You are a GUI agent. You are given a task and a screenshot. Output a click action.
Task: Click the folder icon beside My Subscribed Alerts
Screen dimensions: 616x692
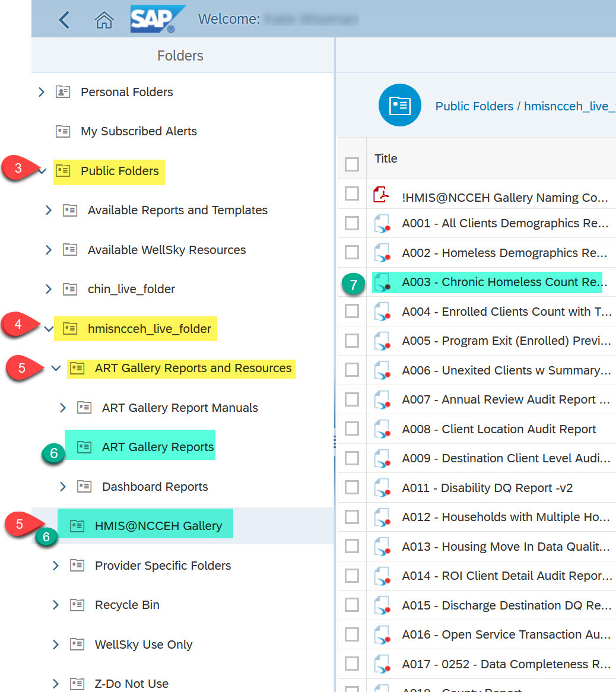[63, 131]
